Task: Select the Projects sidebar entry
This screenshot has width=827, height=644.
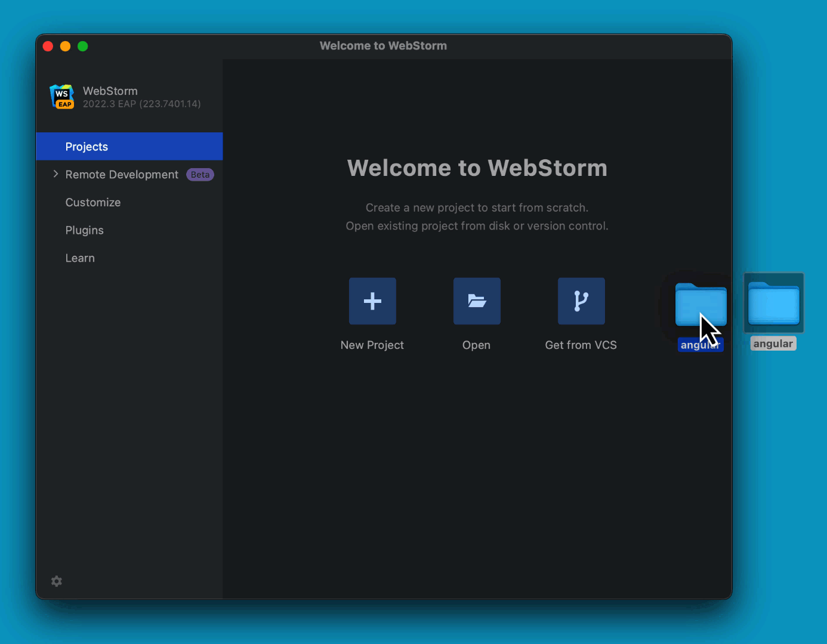Action: coord(87,146)
